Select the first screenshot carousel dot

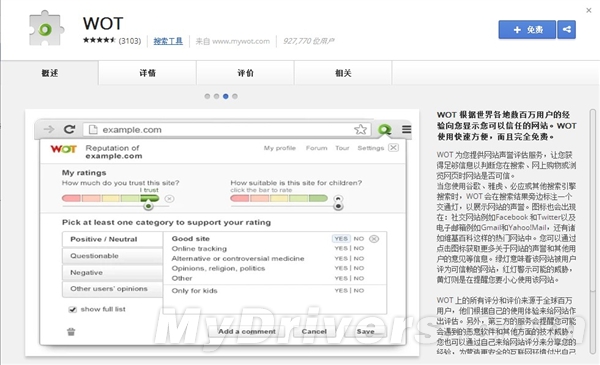coord(207,96)
